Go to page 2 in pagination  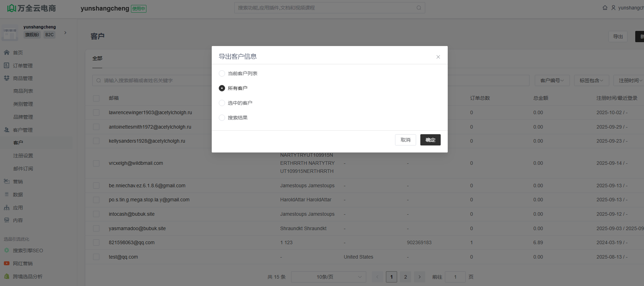(x=405, y=277)
